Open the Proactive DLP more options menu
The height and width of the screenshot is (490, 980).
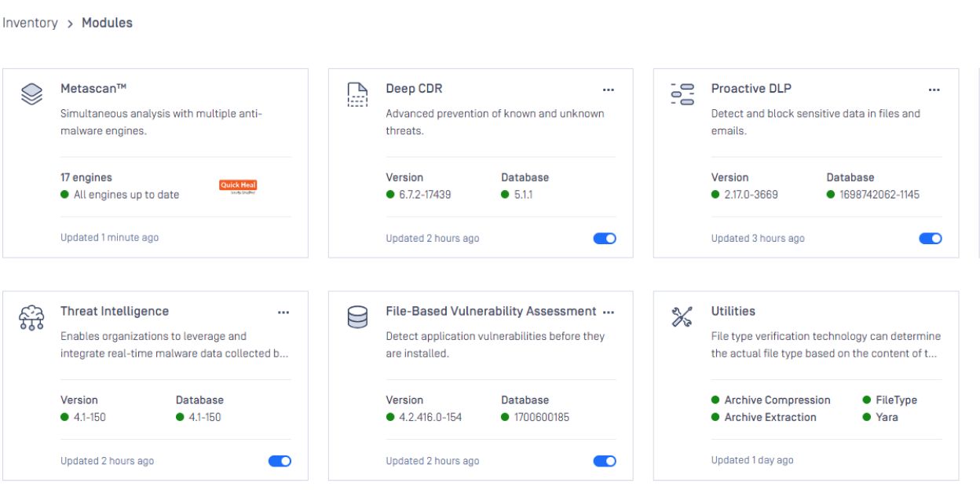934,90
